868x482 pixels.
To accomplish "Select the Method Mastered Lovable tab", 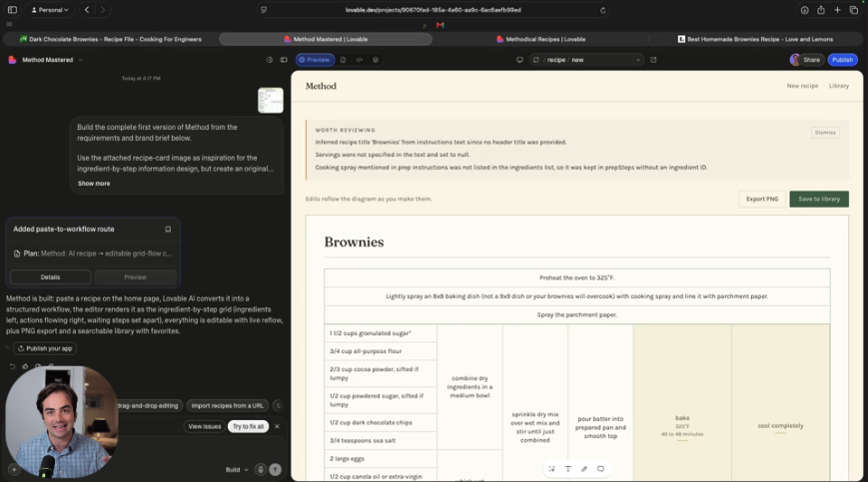I will point(326,39).
